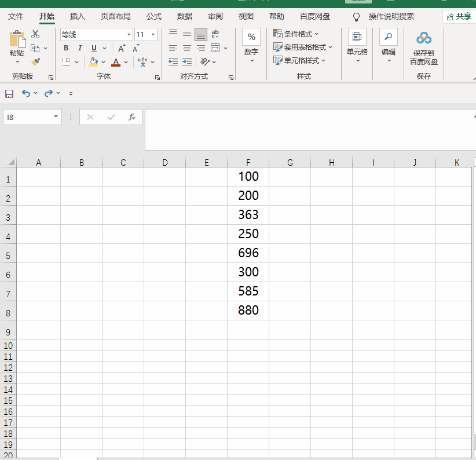The height and width of the screenshot is (460, 476).
Task: Toggle Underline formatting
Action: [x=94, y=48]
